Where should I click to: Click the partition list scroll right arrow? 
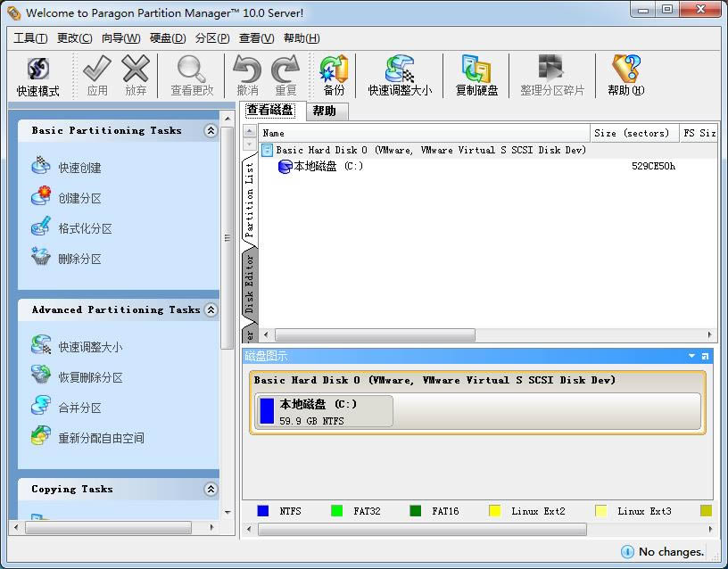710,334
